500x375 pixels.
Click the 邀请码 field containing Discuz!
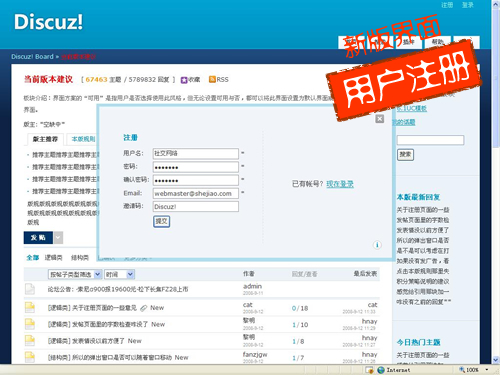196,207
